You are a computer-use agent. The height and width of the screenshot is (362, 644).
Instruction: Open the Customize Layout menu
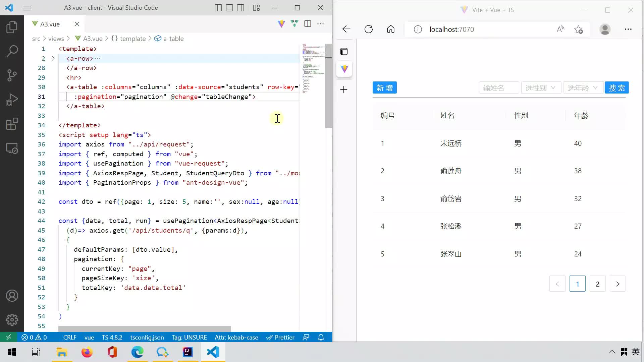click(x=256, y=8)
